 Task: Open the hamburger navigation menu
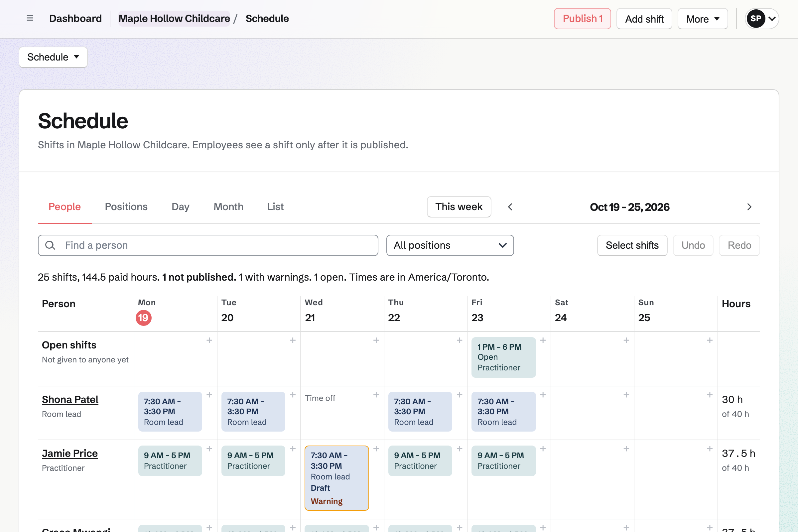pos(30,18)
